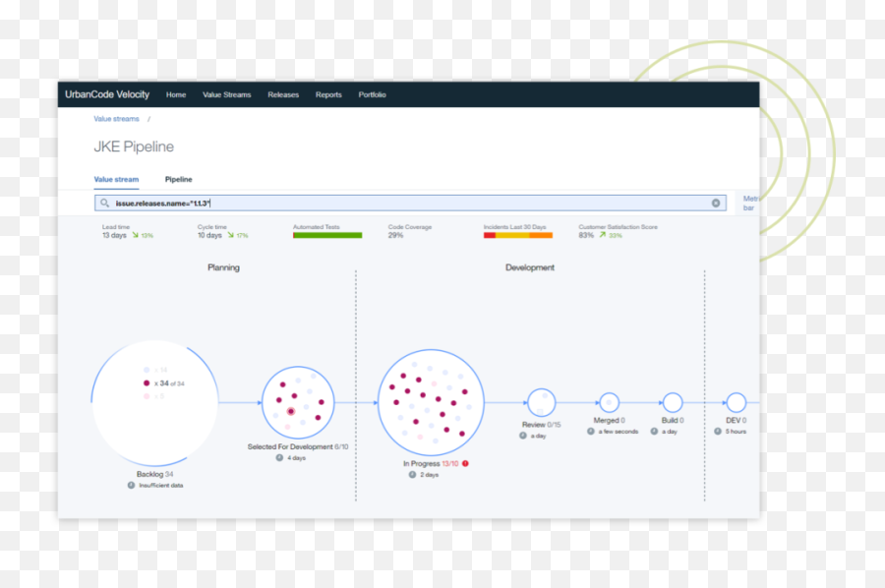The image size is (885, 588).
Task: Click the clock icon beside 5 hours
Action: coord(718,431)
